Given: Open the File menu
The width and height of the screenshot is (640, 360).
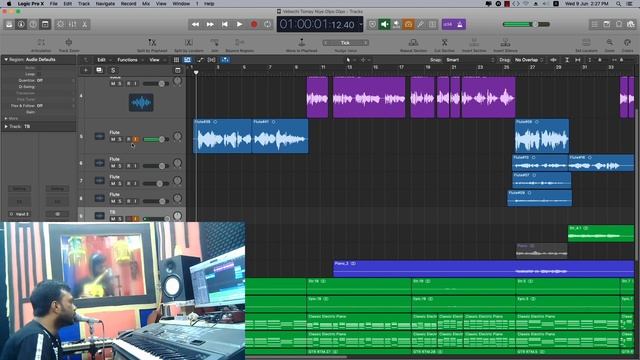Looking at the screenshot, I should coord(53,4).
